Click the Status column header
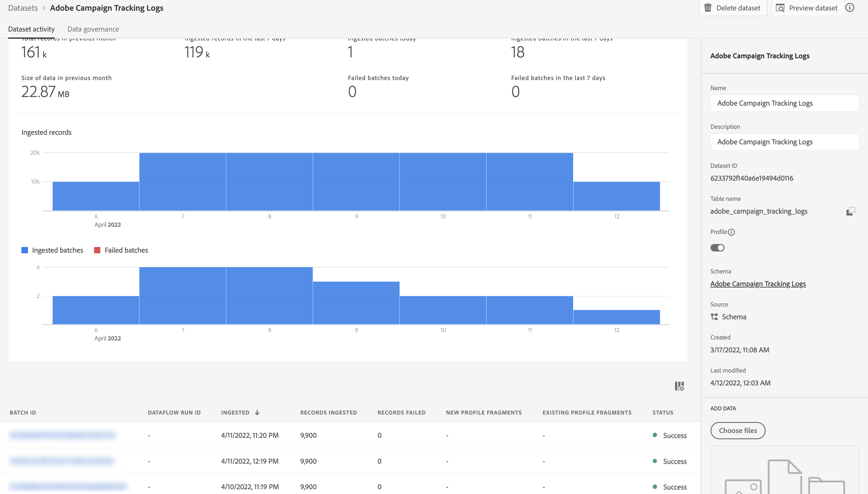The width and height of the screenshot is (868, 494). (662, 412)
